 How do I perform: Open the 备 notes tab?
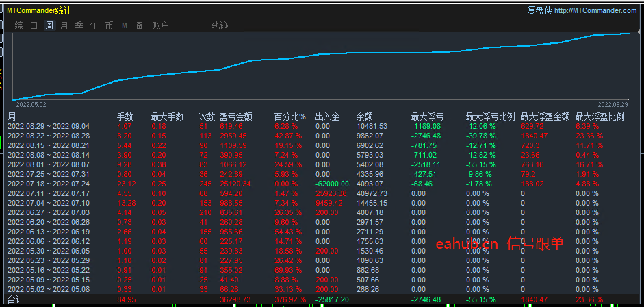(140, 25)
